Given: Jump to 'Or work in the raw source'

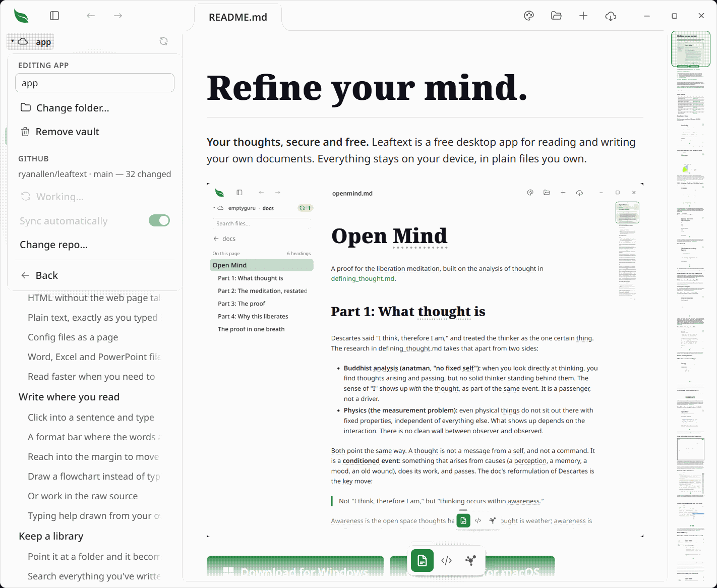Looking at the screenshot, I should point(83,496).
